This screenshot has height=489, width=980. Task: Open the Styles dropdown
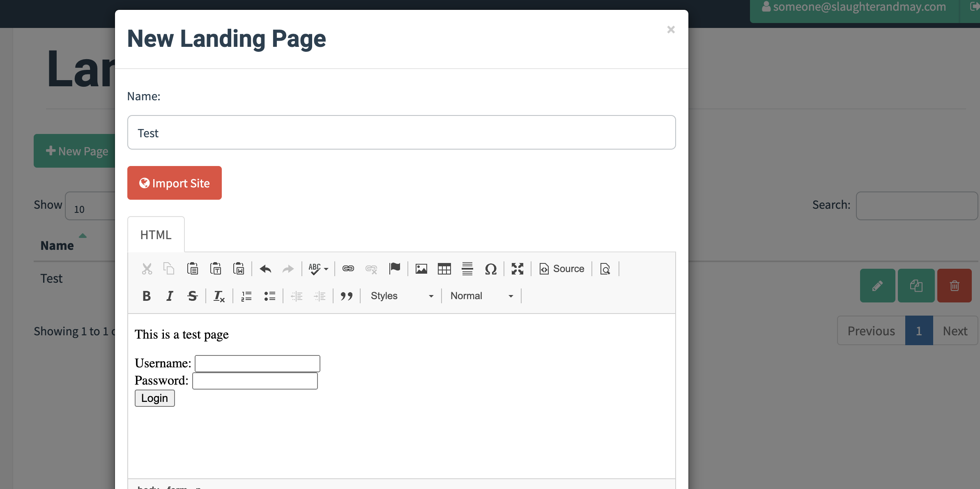(400, 295)
